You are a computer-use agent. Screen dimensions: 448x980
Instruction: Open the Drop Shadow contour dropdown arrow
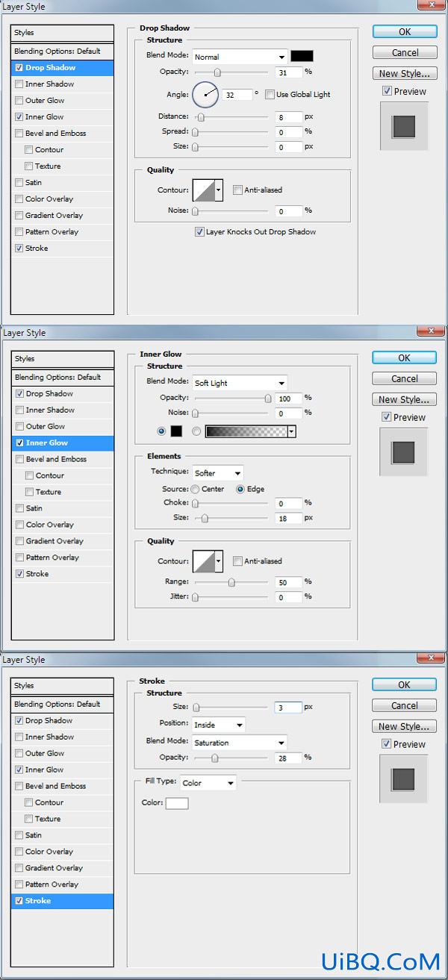219,190
